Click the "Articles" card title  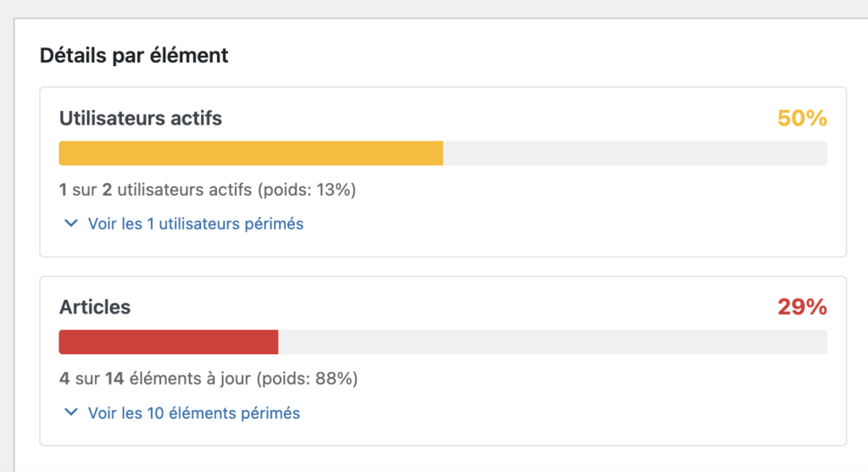[x=95, y=307]
